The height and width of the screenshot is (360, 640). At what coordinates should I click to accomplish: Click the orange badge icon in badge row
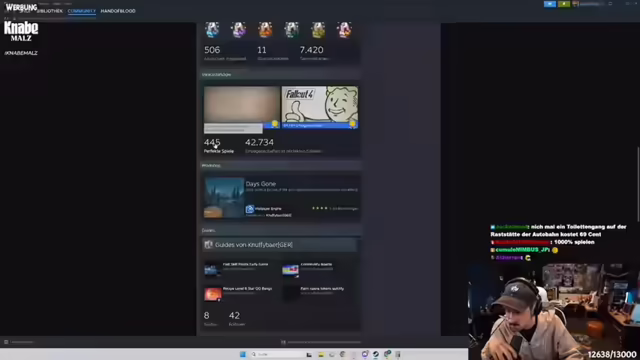265,30
